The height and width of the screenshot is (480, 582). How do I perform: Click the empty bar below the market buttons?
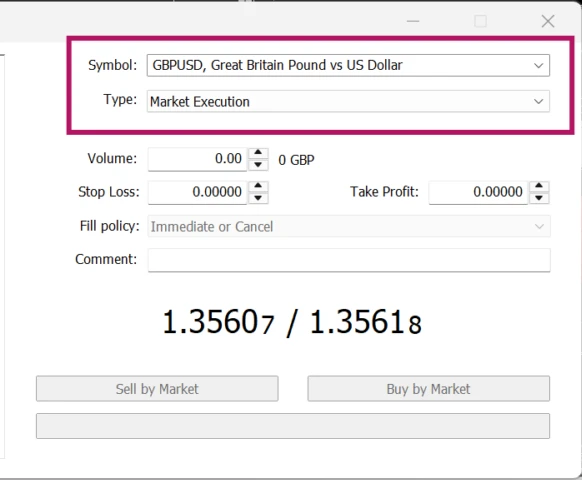[293, 426]
